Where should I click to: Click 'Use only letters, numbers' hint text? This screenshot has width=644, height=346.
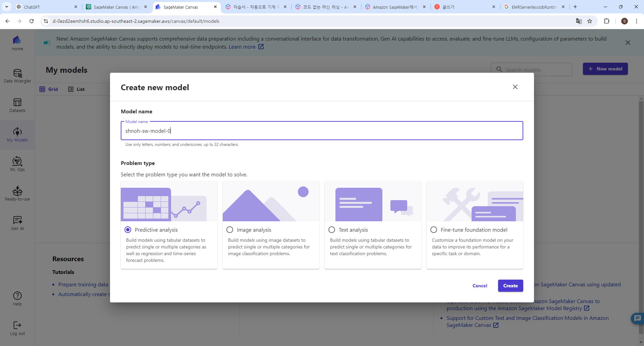click(x=182, y=145)
